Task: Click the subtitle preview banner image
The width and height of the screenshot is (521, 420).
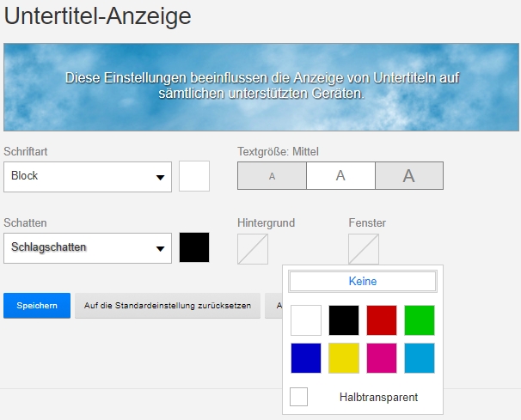Action: point(261,87)
